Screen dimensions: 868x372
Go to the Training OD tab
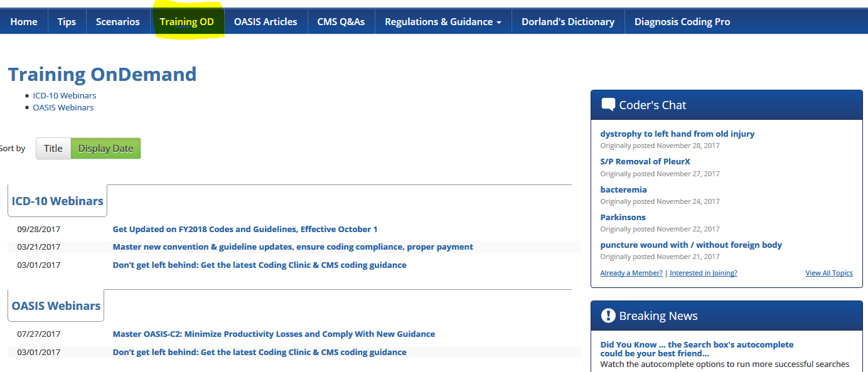(x=186, y=21)
